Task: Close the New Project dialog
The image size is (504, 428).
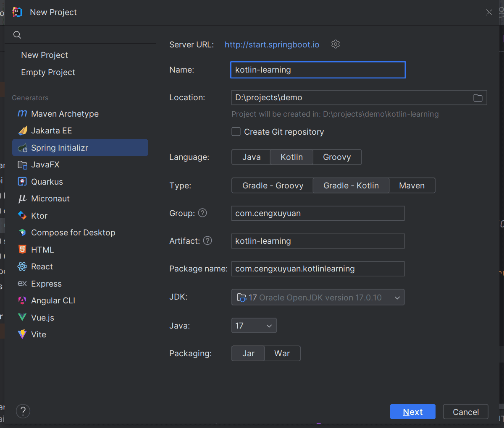Action: pyautogui.click(x=489, y=13)
